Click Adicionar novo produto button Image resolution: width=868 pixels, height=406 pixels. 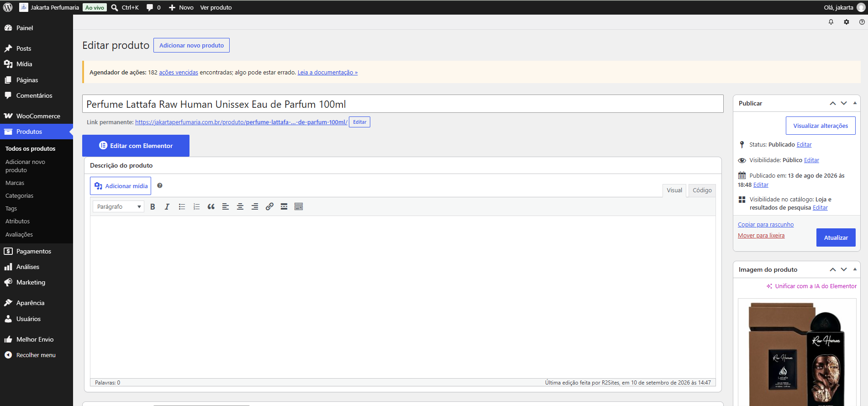coord(191,45)
